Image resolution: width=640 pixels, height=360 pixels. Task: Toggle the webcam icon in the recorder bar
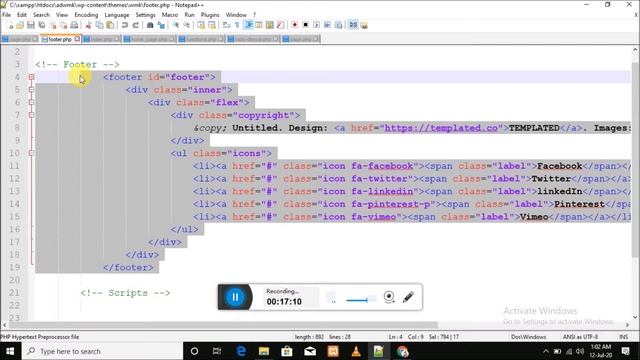pyautogui.click(x=389, y=297)
